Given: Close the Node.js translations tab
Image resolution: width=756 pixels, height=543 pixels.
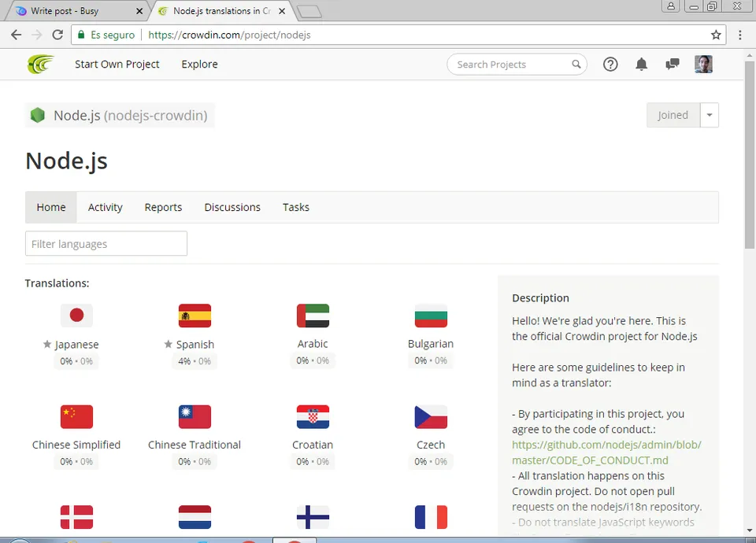Looking at the screenshot, I should click(282, 10).
